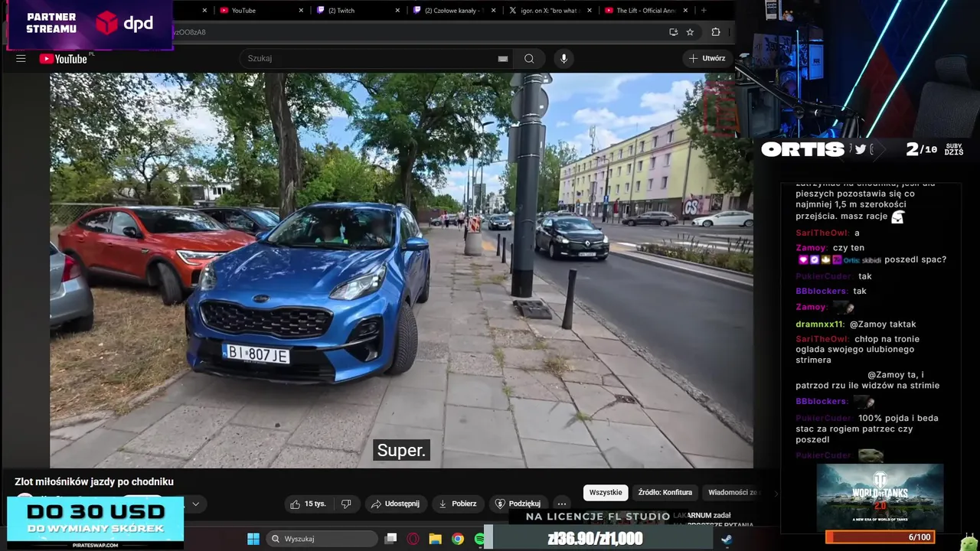Click the Pobierz download button
The width and height of the screenshot is (980, 551).
coord(458,504)
